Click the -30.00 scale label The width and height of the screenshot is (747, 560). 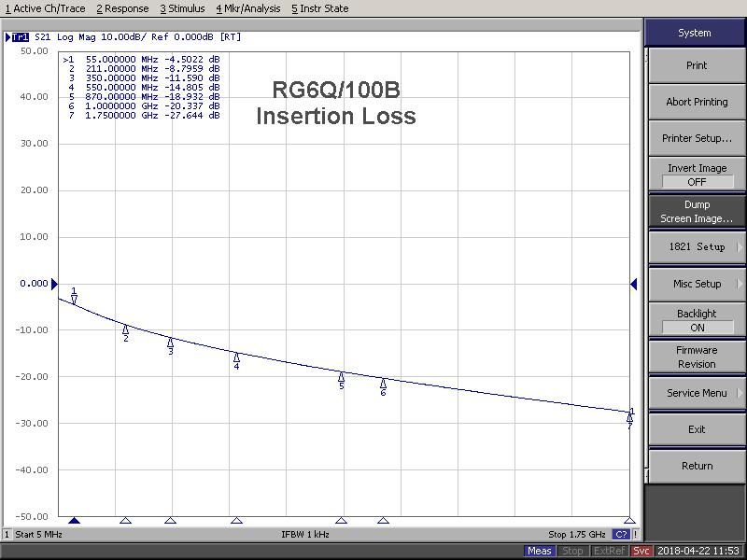pyautogui.click(x=32, y=424)
